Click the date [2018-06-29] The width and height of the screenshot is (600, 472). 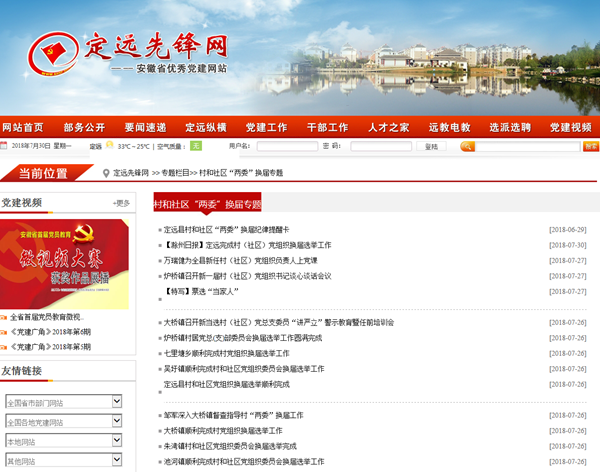click(568, 230)
